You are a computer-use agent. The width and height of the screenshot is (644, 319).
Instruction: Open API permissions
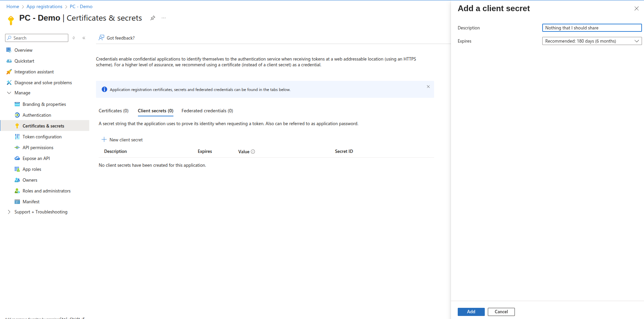click(38, 147)
